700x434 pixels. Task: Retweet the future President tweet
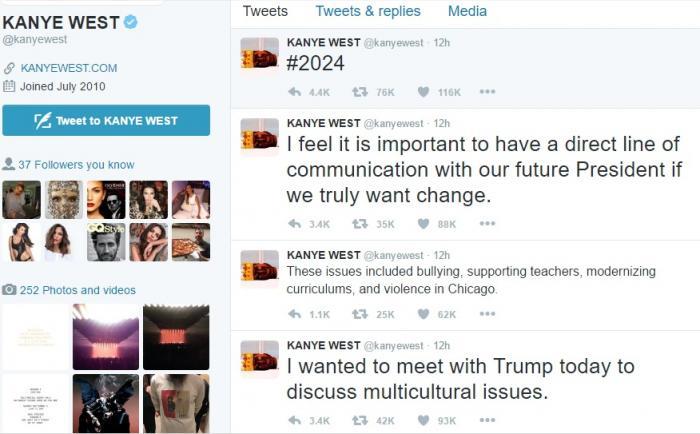360,224
